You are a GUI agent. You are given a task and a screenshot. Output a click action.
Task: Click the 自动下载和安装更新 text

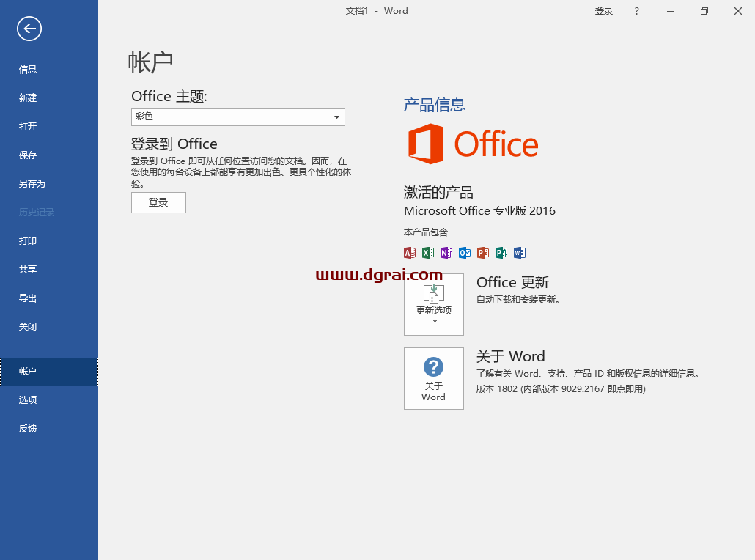coord(518,300)
